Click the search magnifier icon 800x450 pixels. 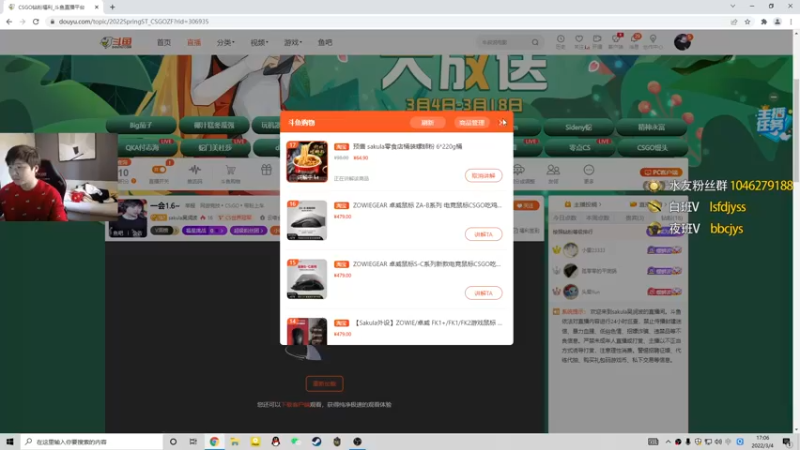coord(535,42)
